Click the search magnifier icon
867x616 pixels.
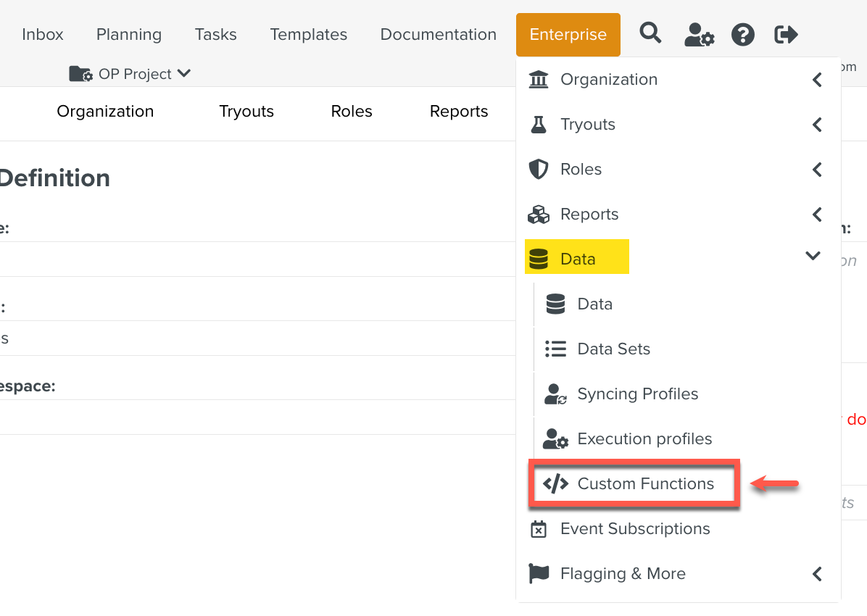(650, 33)
